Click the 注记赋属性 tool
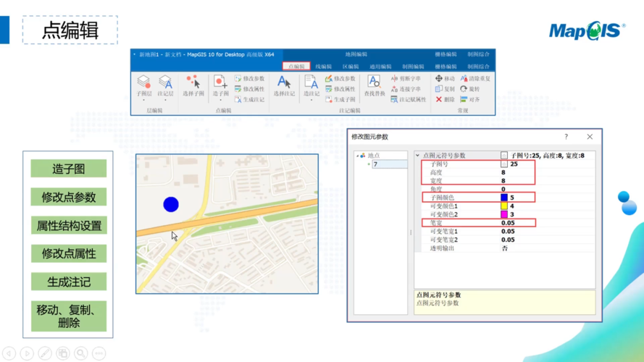This screenshot has height=362, width=644. point(409,99)
